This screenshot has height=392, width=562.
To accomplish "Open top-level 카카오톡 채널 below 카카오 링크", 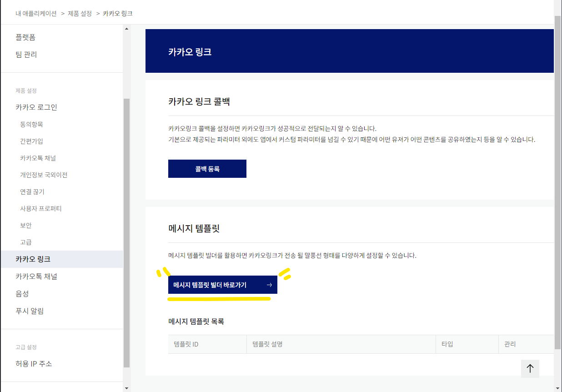I will click(36, 276).
